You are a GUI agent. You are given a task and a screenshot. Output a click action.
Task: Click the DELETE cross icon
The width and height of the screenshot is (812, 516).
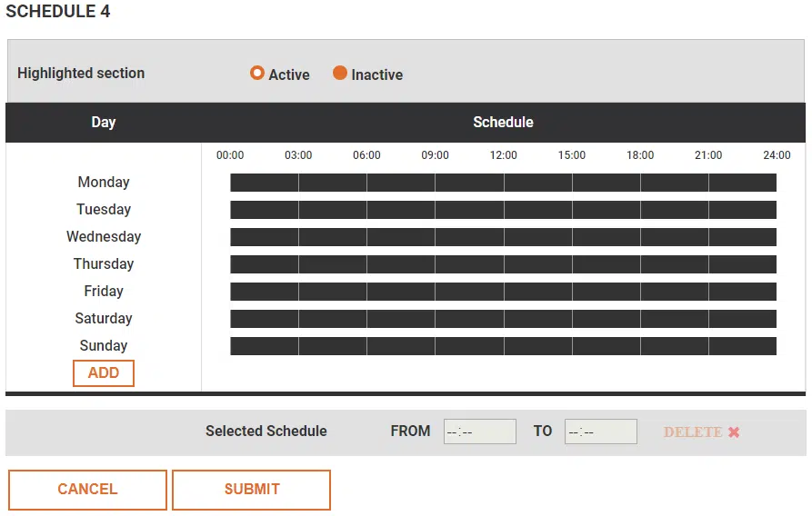coord(734,432)
